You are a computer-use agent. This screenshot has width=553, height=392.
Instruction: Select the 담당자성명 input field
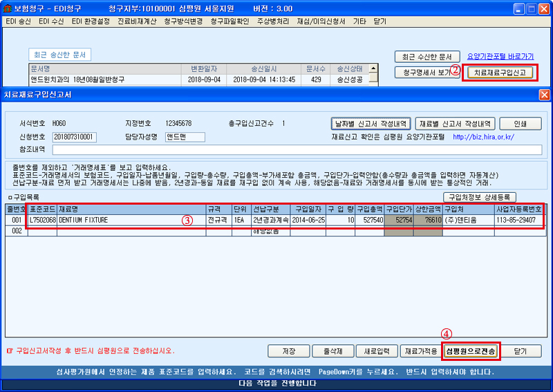pos(185,137)
